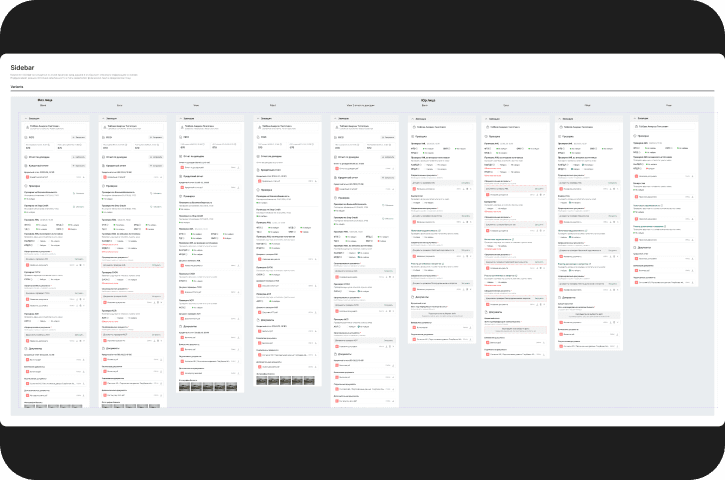Collapse header chevron of third sidebar panel from left

181,119
